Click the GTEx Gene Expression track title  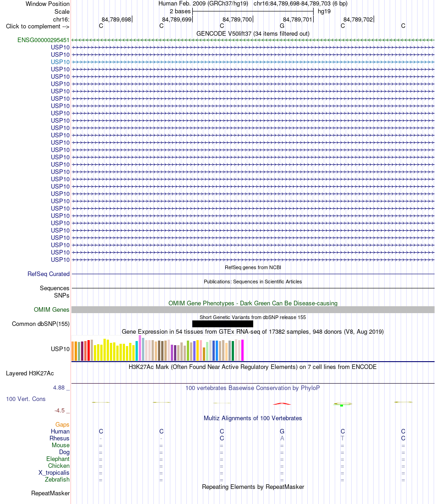(x=253, y=332)
